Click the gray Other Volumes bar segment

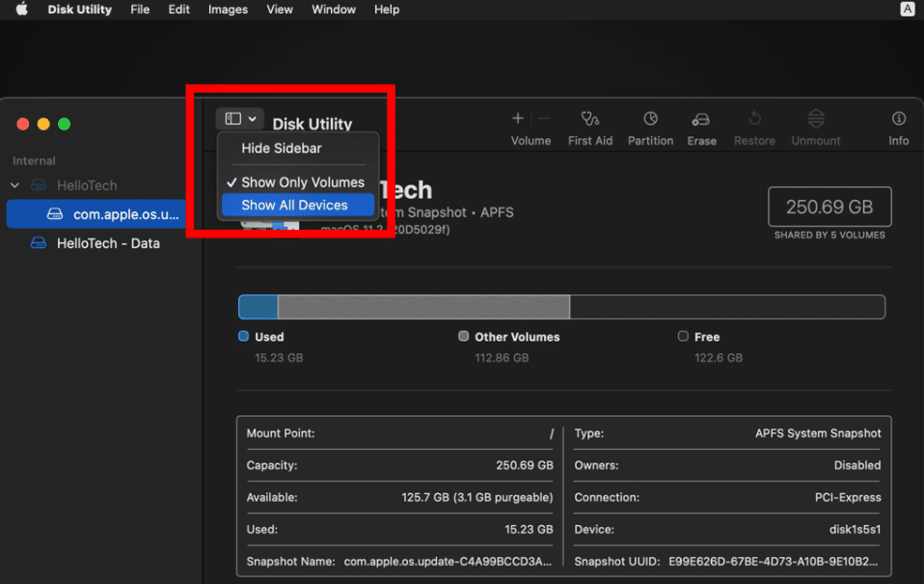click(423, 307)
